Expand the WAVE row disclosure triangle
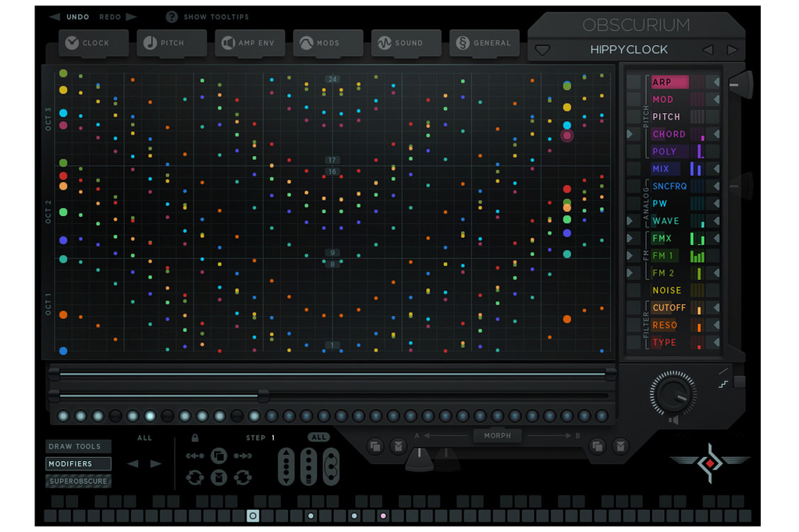The image size is (799, 532). coord(630,221)
